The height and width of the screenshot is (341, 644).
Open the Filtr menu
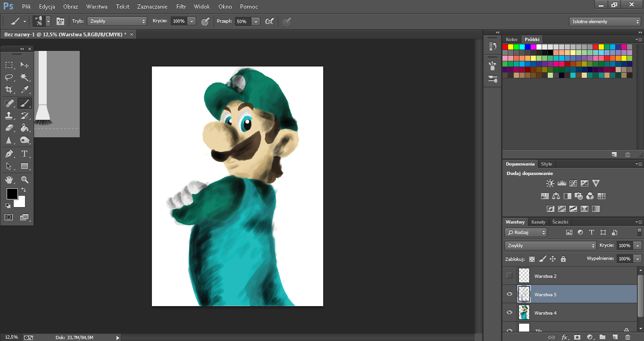[x=181, y=7]
